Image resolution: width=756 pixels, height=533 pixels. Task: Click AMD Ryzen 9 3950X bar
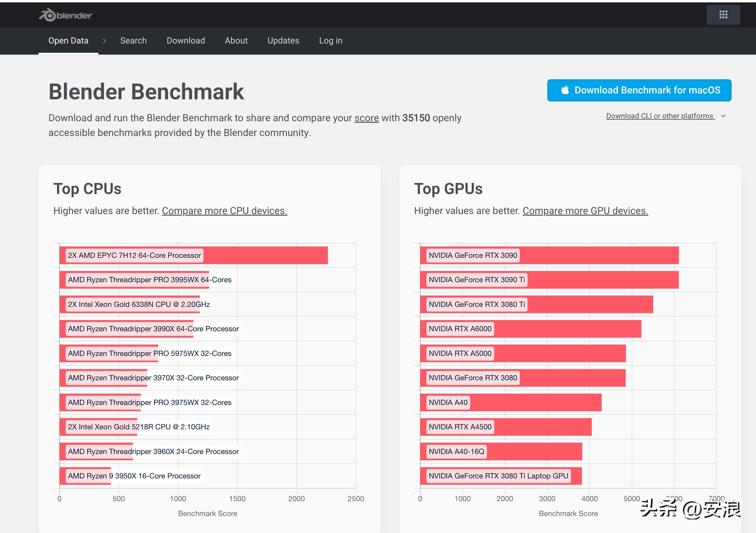pyautogui.click(x=85, y=476)
